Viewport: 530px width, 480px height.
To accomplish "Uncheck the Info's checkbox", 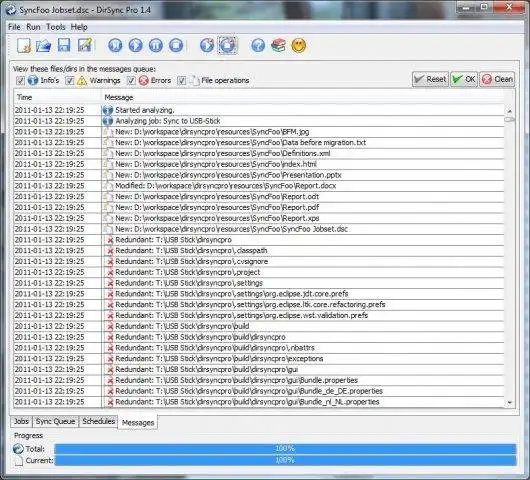I will point(20,80).
